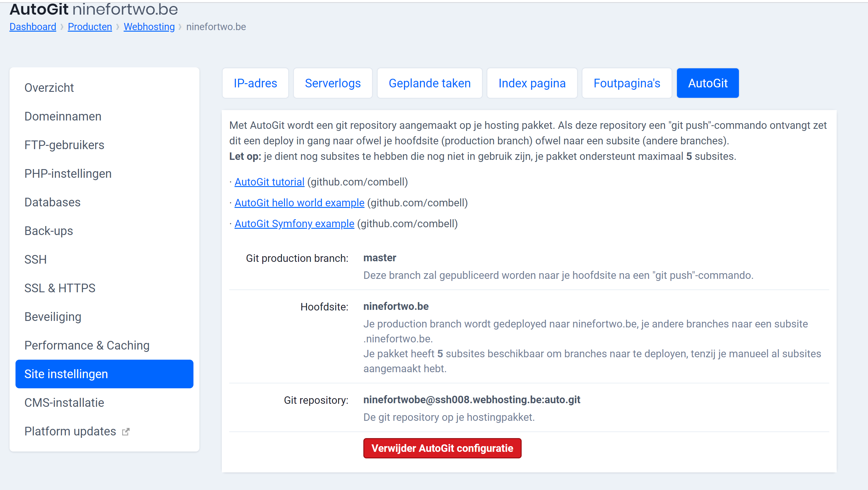Select the IP-adres tab
Viewport: 868px width, 490px height.
[255, 83]
